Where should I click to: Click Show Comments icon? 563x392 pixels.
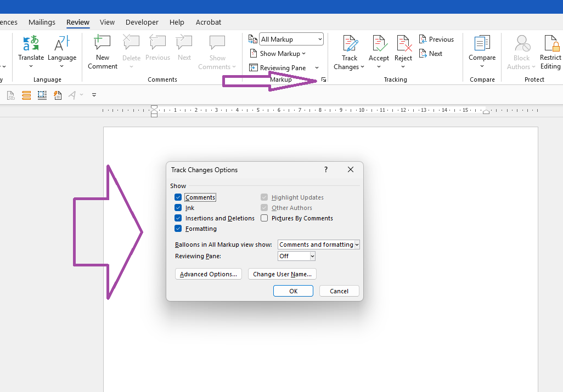217,43
